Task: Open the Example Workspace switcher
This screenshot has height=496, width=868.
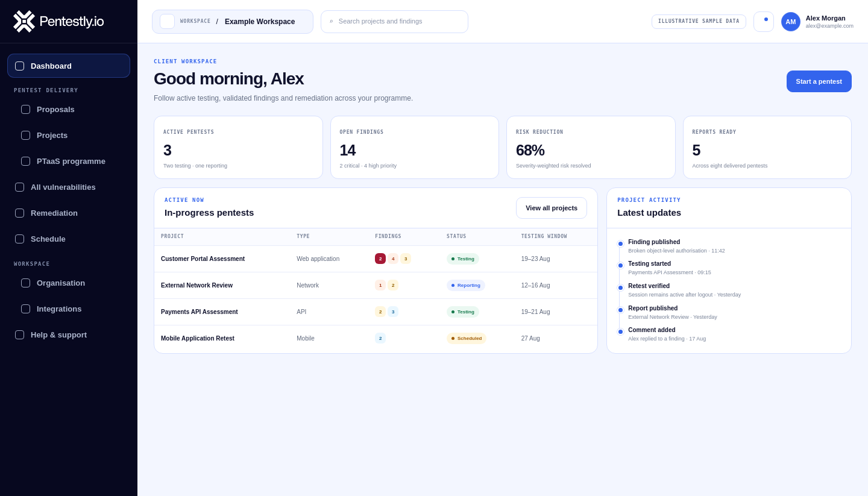Action: click(x=233, y=22)
